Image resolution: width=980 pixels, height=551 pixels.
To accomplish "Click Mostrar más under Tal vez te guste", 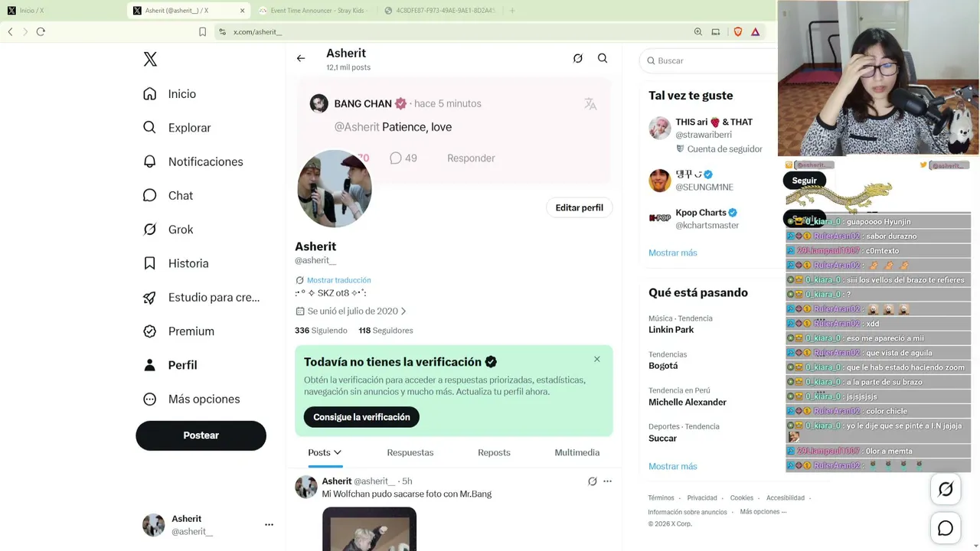I will coord(673,253).
